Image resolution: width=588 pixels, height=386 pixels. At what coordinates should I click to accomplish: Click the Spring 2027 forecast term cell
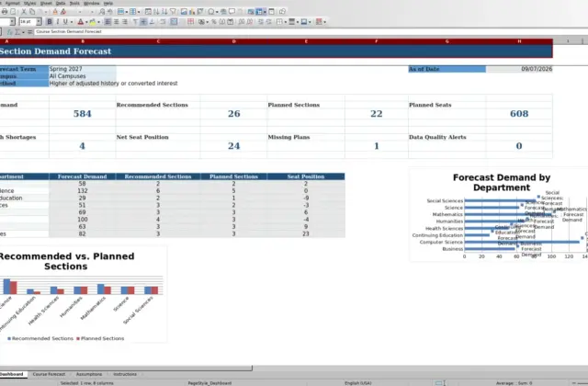(x=82, y=69)
